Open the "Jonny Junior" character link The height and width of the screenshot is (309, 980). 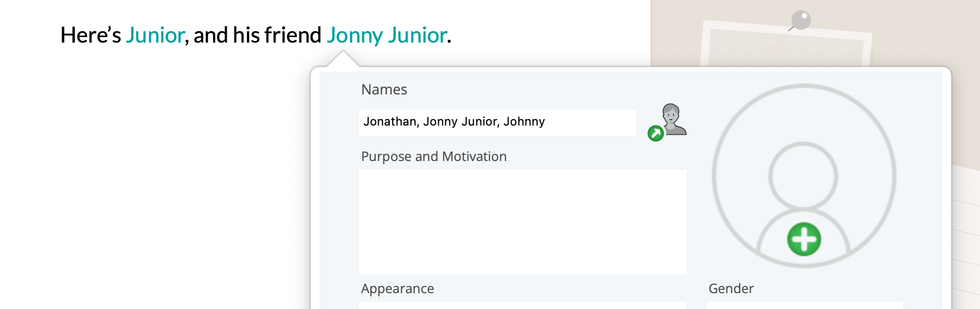coord(387,35)
